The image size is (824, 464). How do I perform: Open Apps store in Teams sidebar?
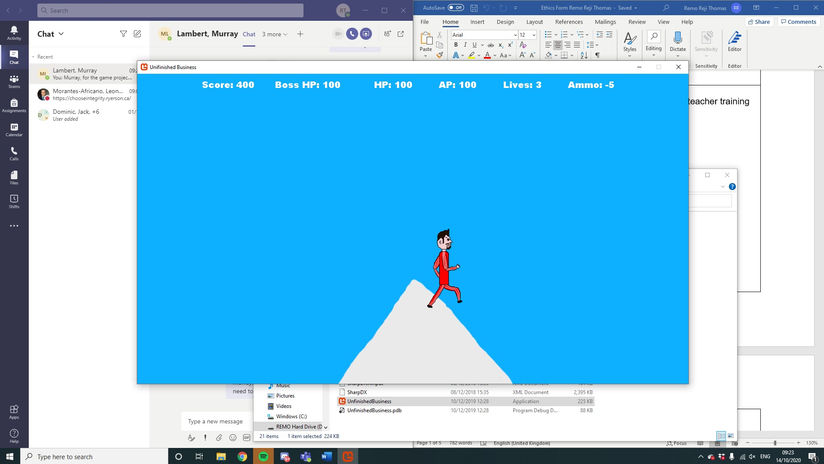14,411
